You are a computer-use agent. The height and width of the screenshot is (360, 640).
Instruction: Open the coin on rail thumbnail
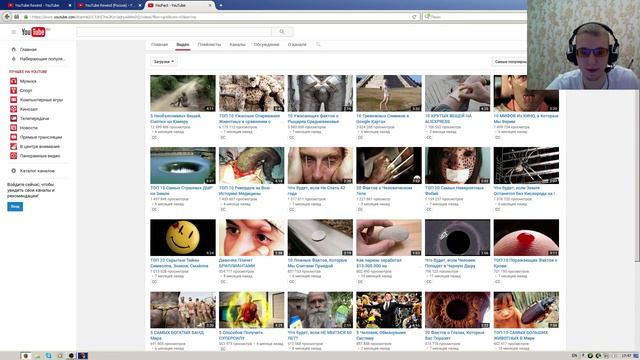[x=320, y=238]
